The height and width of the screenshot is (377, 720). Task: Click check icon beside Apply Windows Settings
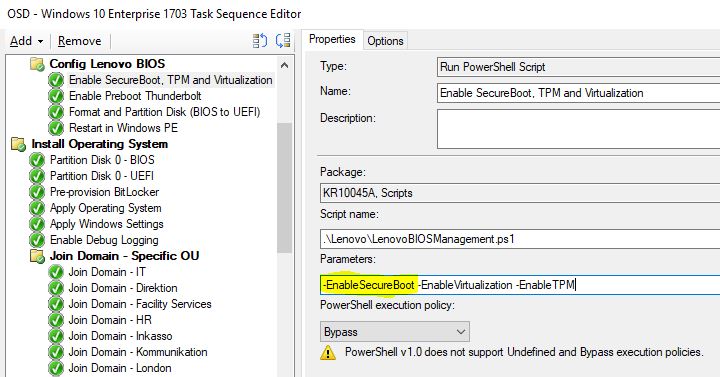(x=37, y=225)
